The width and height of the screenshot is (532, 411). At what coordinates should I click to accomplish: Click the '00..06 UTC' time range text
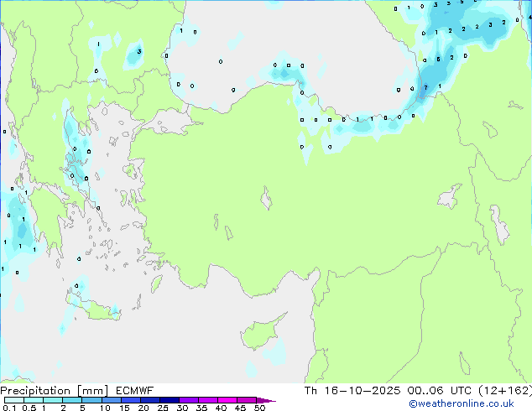[x=440, y=391]
